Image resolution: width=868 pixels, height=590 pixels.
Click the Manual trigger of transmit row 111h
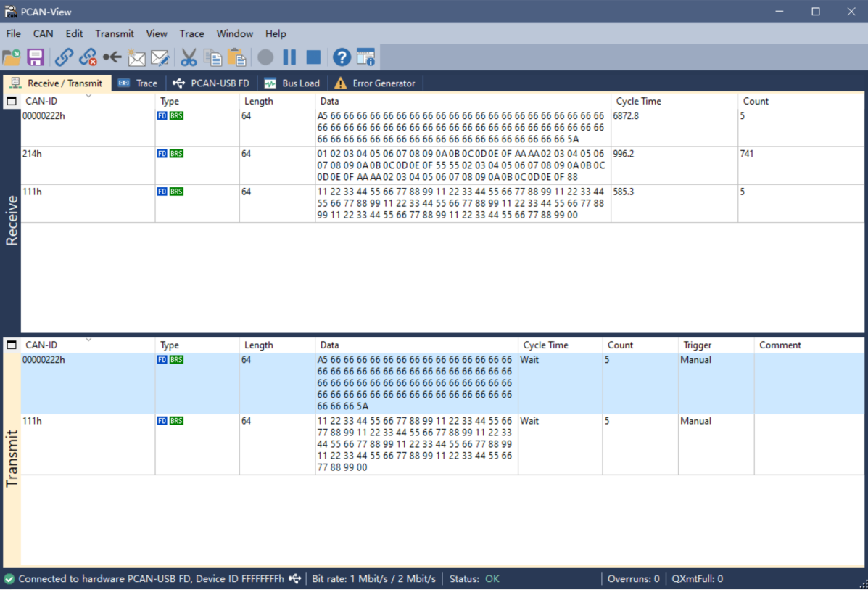696,420
